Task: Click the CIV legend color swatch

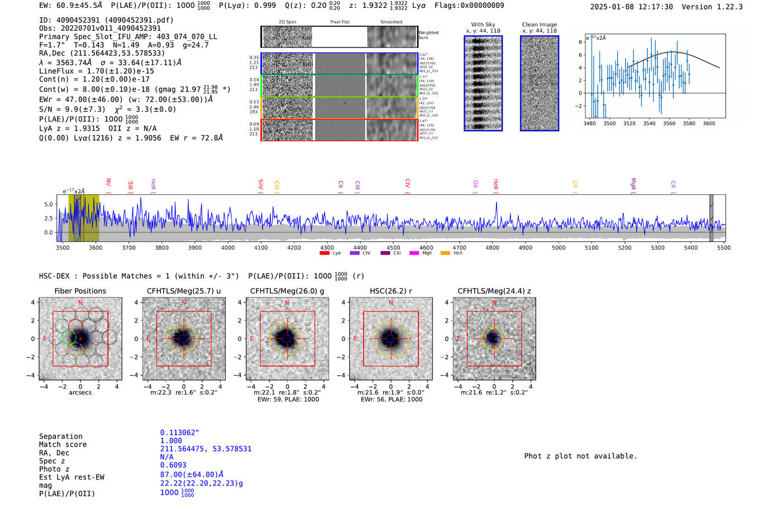Action: 354,253
